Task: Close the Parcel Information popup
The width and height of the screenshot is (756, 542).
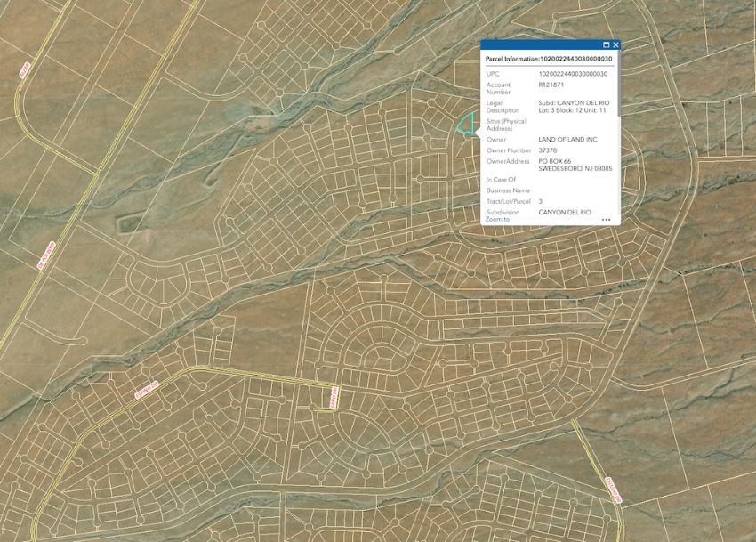Action: click(615, 44)
